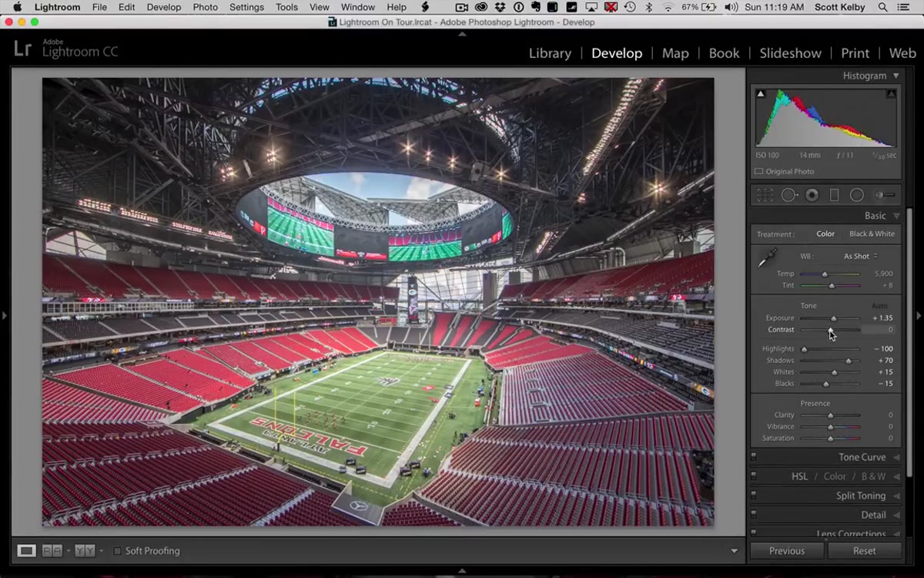Screen dimensions: 924x578
Task: Expand the Tone Curve panel
Action: 896,458
